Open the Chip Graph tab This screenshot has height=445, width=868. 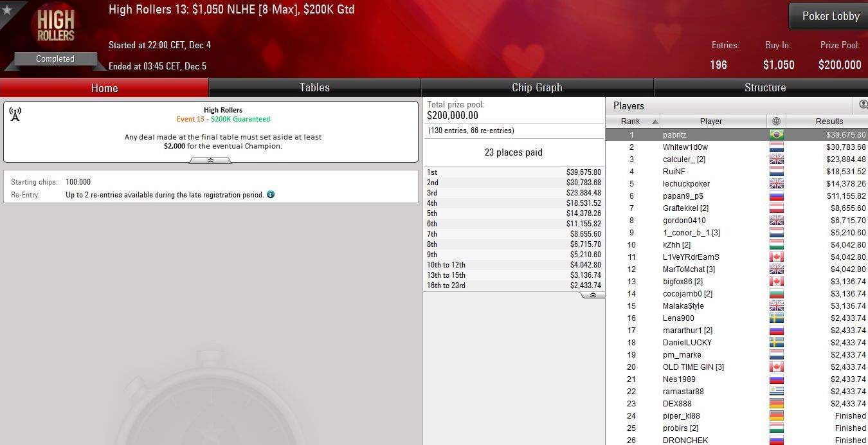click(x=537, y=87)
